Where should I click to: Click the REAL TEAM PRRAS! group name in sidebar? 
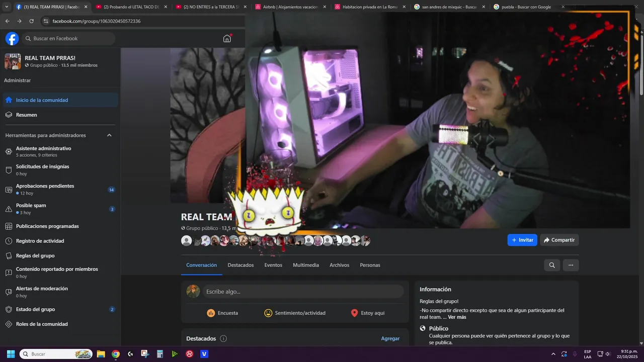(x=50, y=58)
